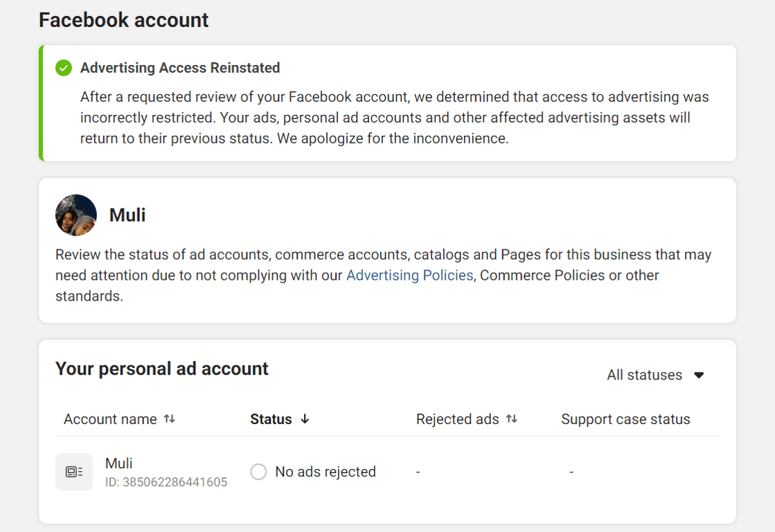The image size is (775, 532).
Task: Click the Your personal ad account heading
Action: [x=162, y=369]
